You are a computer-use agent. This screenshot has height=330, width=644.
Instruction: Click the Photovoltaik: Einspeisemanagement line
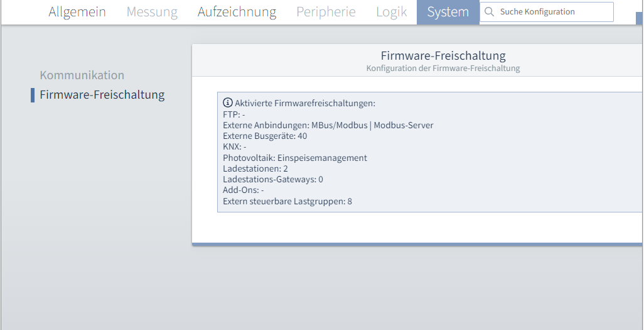[295, 158]
